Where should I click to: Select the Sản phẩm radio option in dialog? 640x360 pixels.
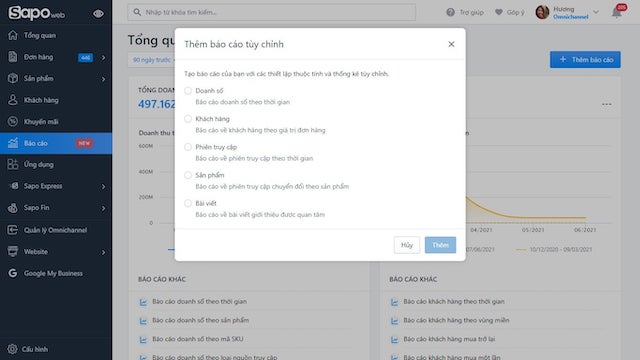pyautogui.click(x=188, y=175)
